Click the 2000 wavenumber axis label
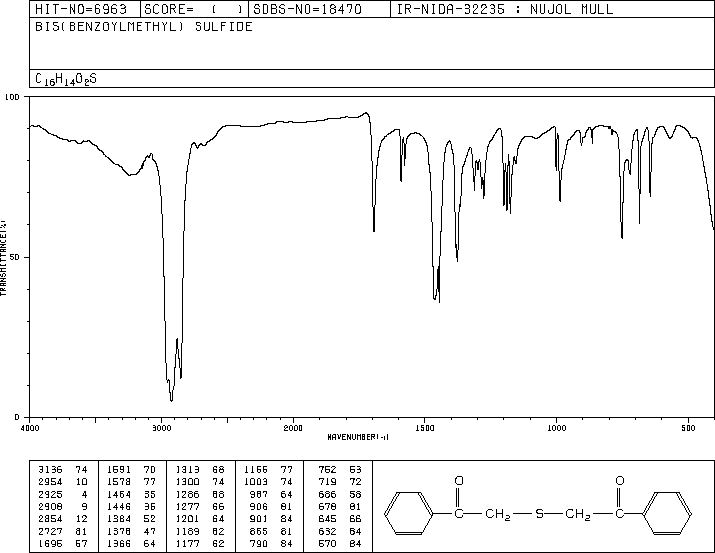Viewport: 715px width, 553px height. pos(293,428)
